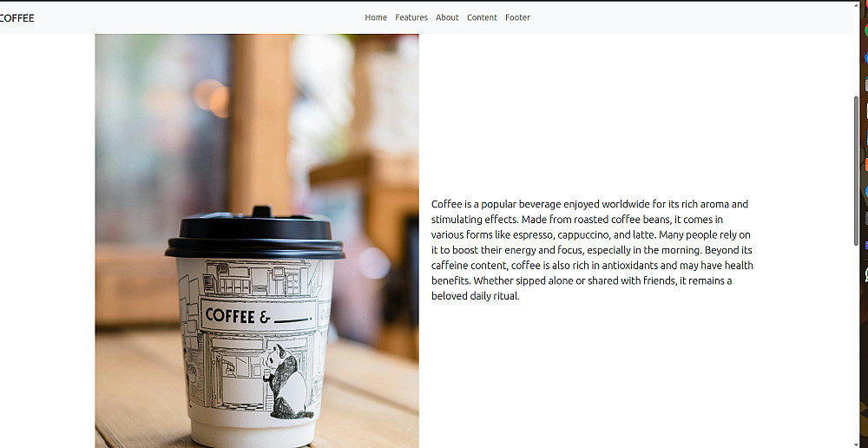Open the Chrome icon atop the dock
This screenshot has height=448, width=868.
click(x=865, y=29)
